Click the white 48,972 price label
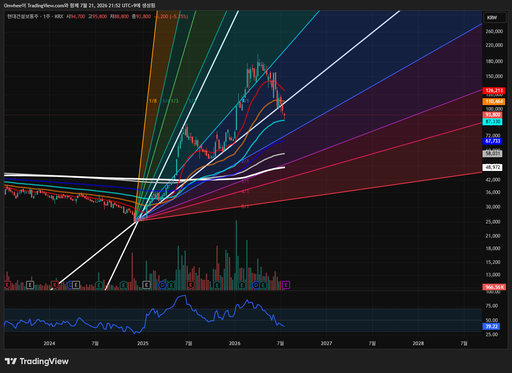This screenshot has height=373, width=512. click(x=492, y=167)
